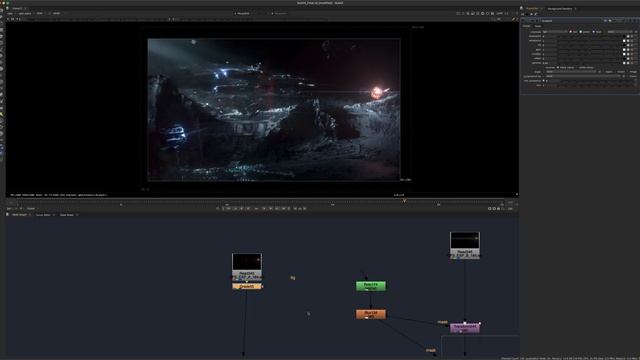The height and width of the screenshot is (360, 640).
Task: Click the node name field in properties
Action: (x=571, y=21)
